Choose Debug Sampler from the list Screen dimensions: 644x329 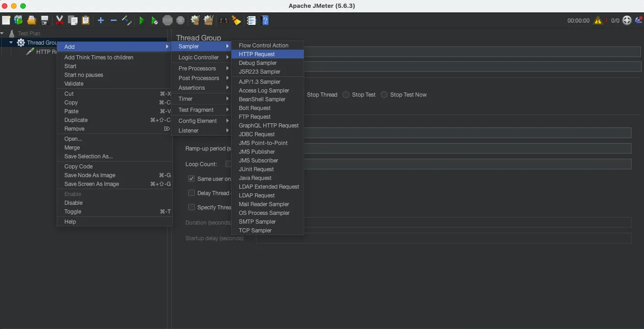click(x=268, y=63)
